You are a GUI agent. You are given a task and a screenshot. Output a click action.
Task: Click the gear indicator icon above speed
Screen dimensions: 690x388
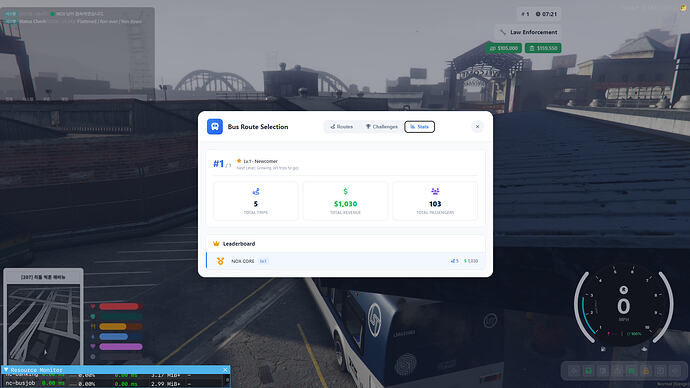[624, 290]
